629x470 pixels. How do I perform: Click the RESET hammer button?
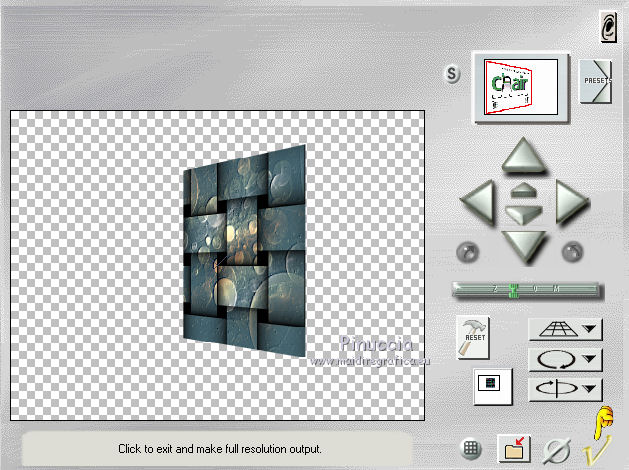click(x=473, y=337)
